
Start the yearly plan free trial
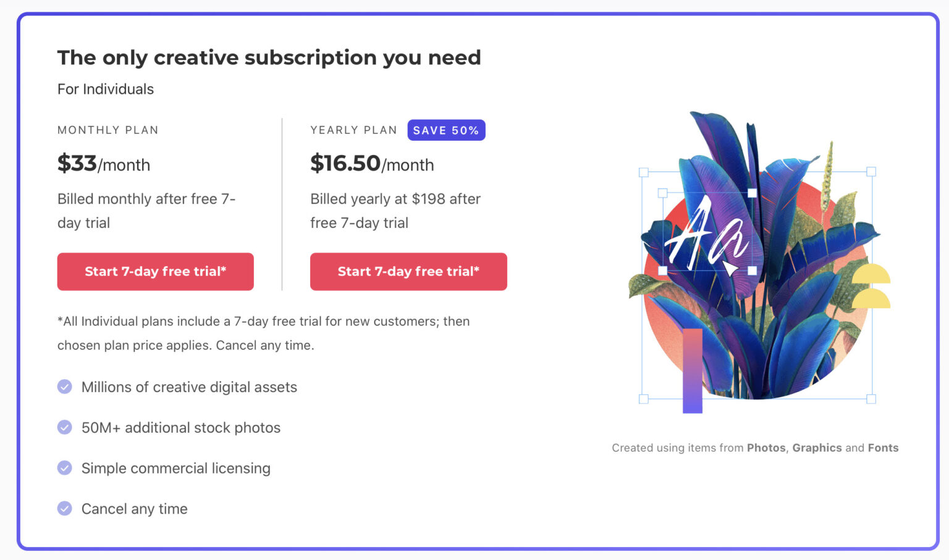408,272
